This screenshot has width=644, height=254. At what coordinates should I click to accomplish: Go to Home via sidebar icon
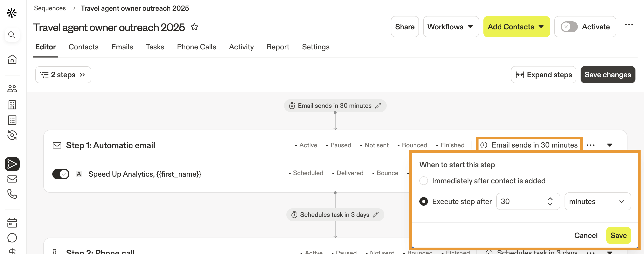point(12,59)
